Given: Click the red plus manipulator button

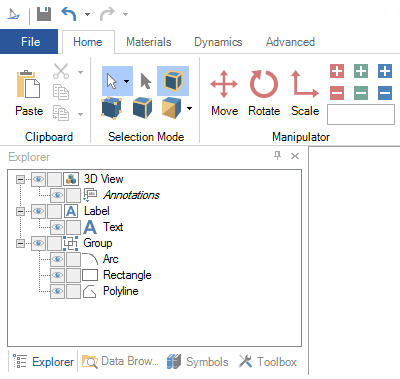Looking at the screenshot, I should 337,71.
